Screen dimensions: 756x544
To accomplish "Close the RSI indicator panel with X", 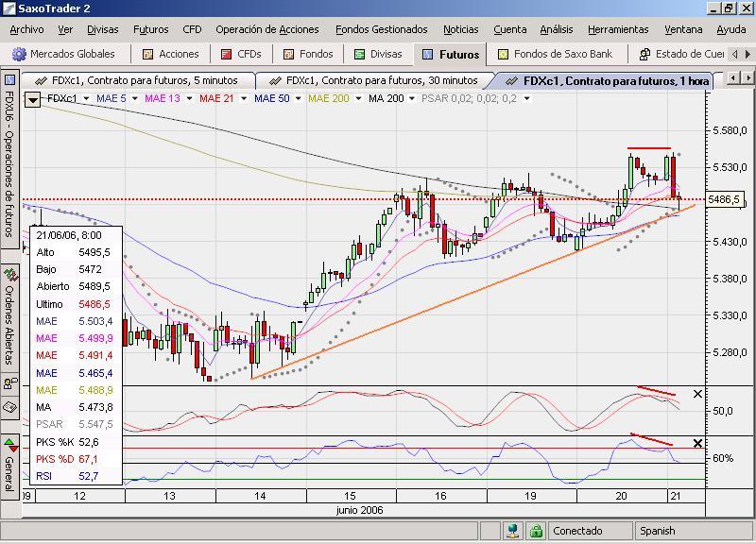I will [697, 444].
